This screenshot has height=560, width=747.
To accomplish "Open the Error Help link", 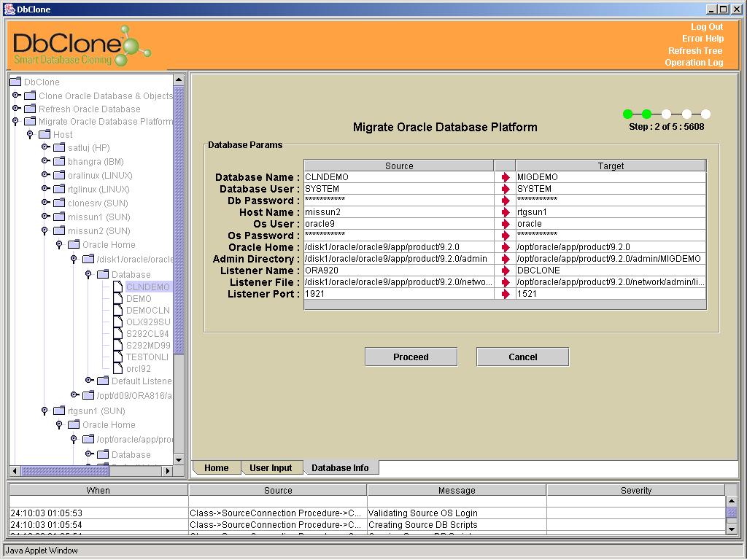I will tap(703, 39).
